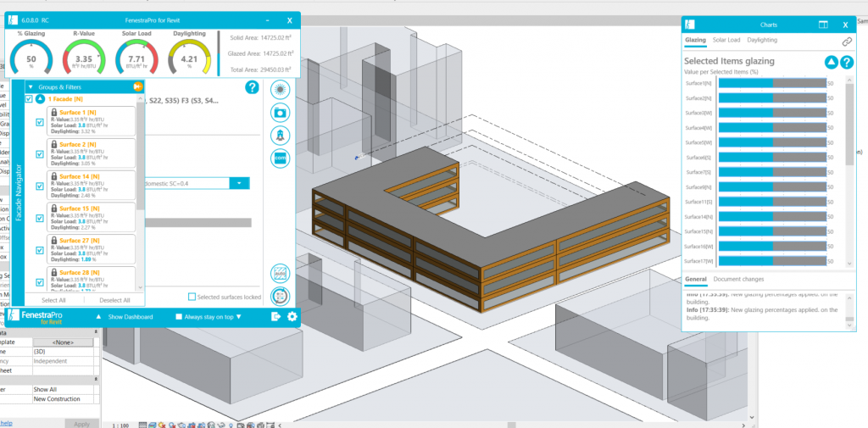This screenshot has height=428, width=868.
Task: Click Deselect All in the Facade Navigator
Action: [114, 300]
